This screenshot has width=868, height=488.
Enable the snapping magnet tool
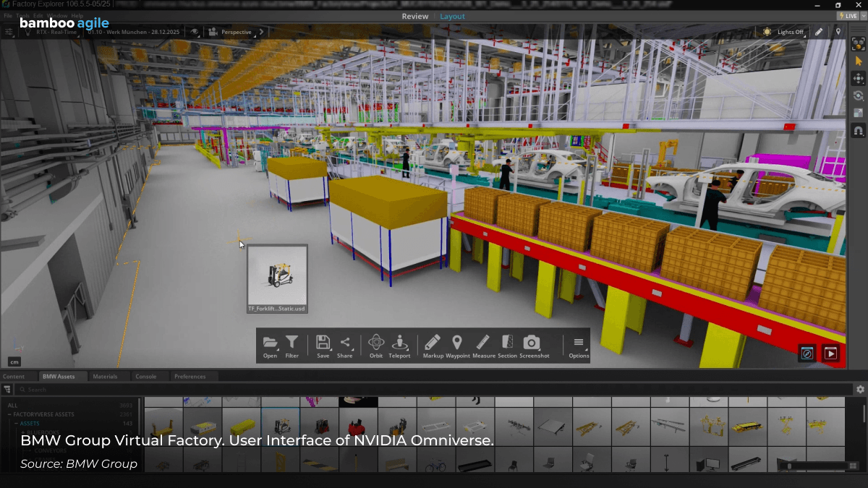click(858, 131)
